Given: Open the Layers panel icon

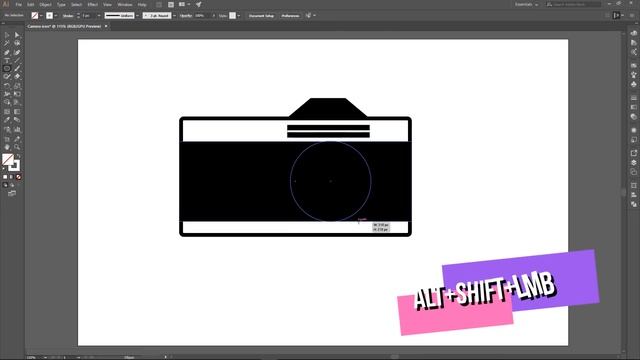Looking at the screenshot, I should click(633, 162).
